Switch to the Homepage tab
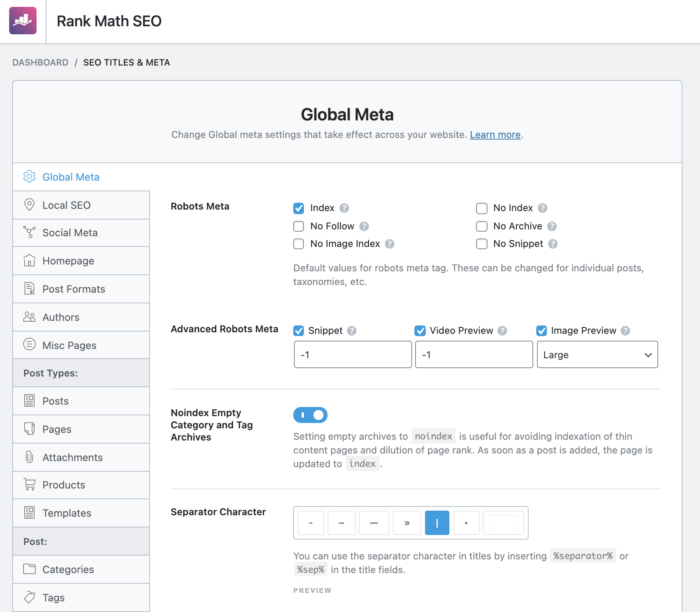Viewport: 700px width, 612px height. (x=81, y=261)
